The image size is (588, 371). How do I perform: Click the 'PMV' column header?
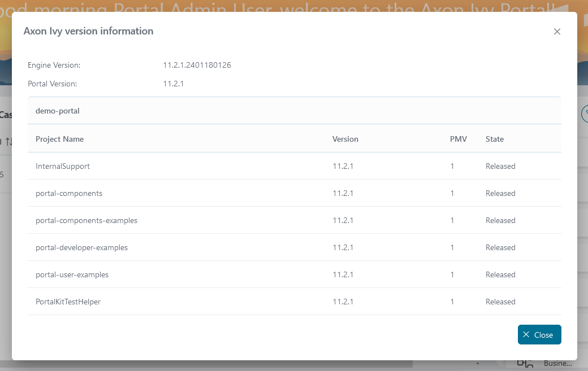[x=459, y=139]
